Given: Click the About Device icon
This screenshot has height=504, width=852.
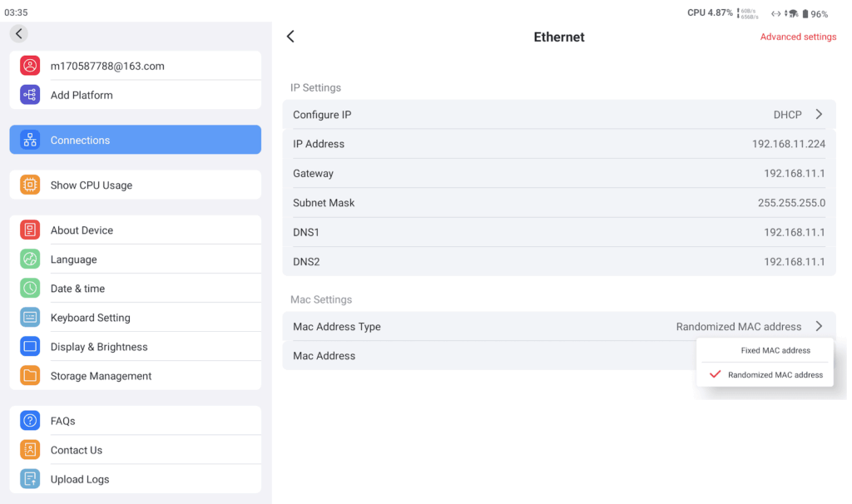Looking at the screenshot, I should click(x=30, y=230).
